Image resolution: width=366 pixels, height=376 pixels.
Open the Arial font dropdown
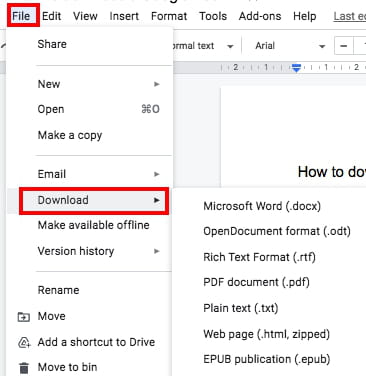tap(289, 46)
